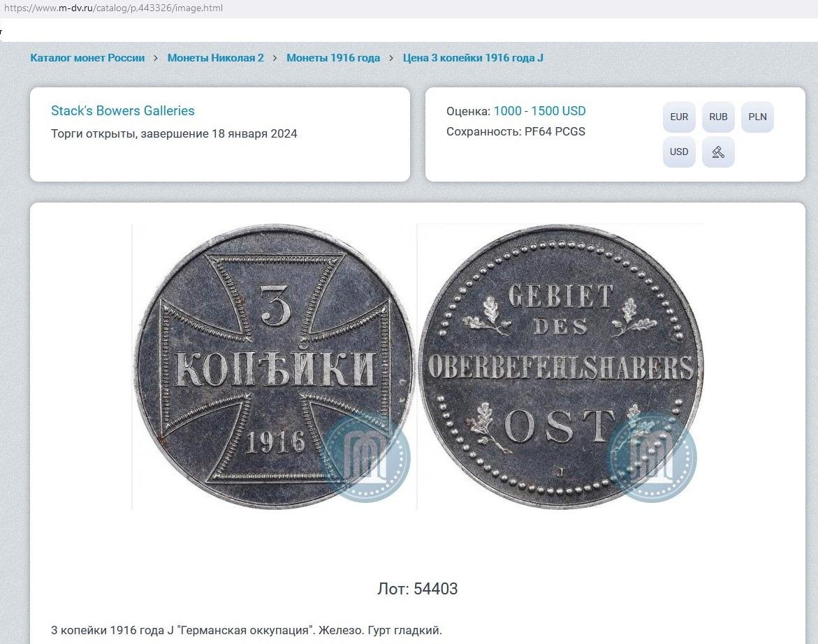This screenshot has height=644, width=818.
Task: Click the chevron after Монеты 1916 года
Action: (x=391, y=58)
